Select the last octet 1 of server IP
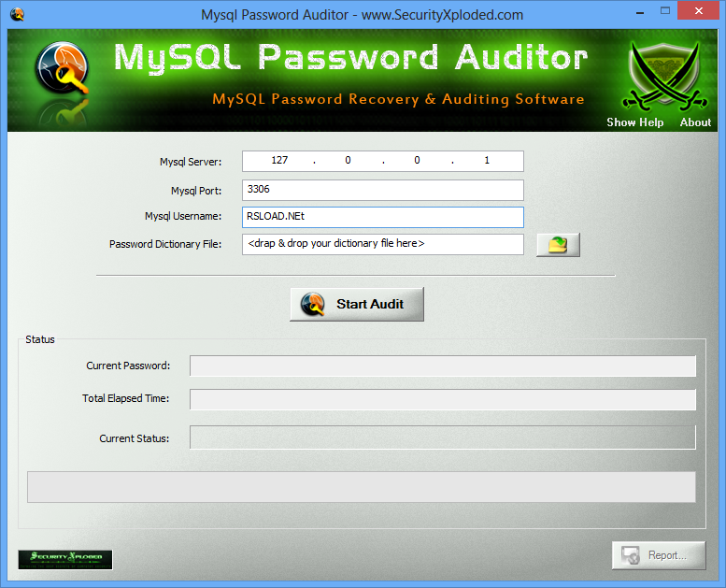Screen dimensions: 726x588 click(x=487, y=161)
